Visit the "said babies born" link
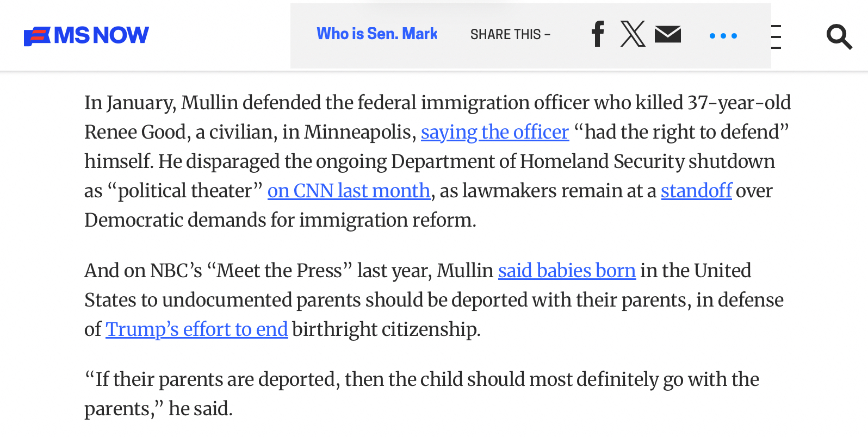Screen dimensions: 868x437 tap(567, 271)
